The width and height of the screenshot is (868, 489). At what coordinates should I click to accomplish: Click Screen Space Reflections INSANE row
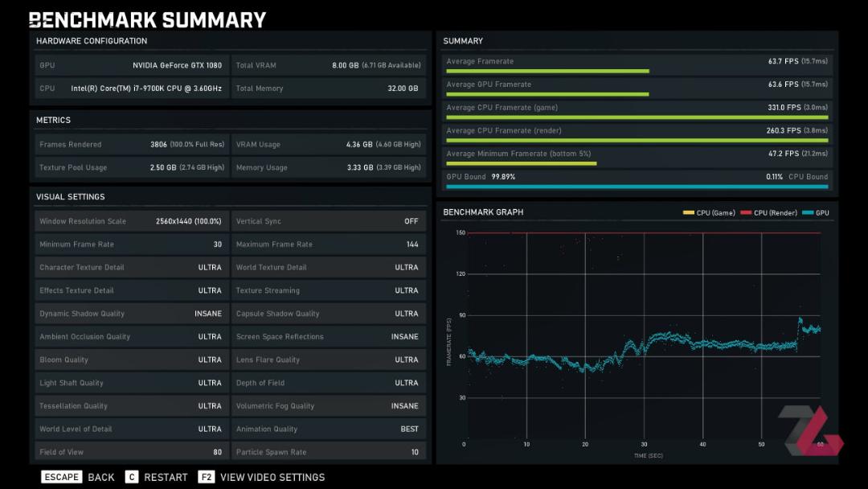click(x=328, y=337)
